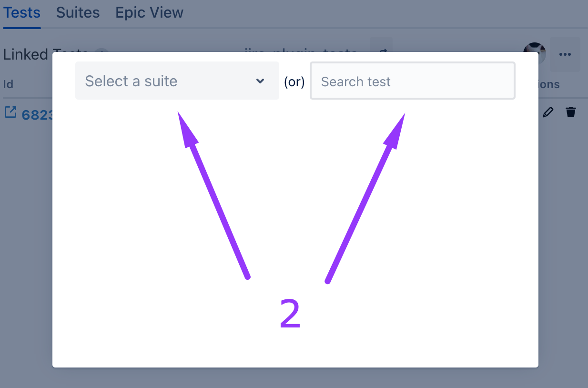Open the 'Select a suite' dropdown
The width and height of the screenshot is (588, 388).
[x=177, y=81]
